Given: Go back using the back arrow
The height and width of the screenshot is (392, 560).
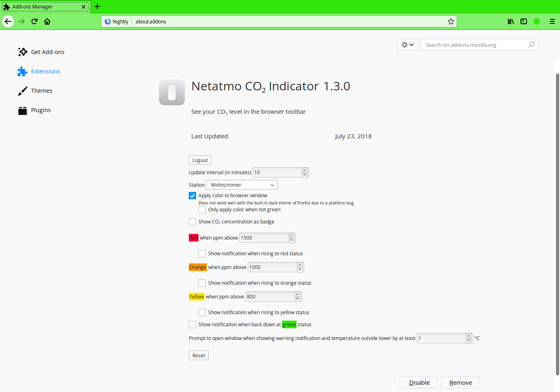Looking at the screenshot, I should (x=8, y=21).
